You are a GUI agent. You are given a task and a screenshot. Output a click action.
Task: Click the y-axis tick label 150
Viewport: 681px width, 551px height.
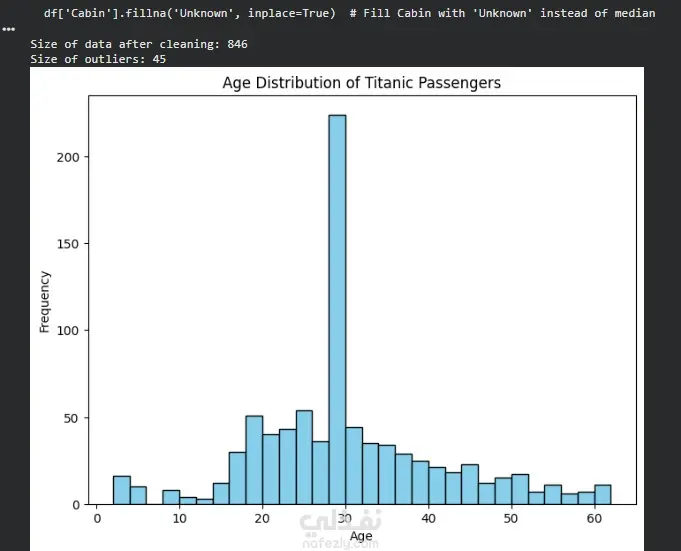tap(68, 244)
